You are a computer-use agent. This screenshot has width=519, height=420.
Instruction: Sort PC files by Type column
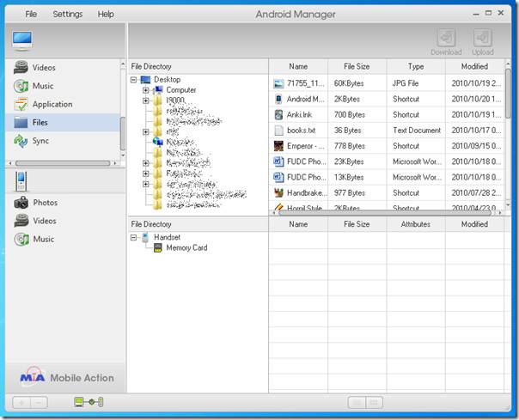tap(416, 66)
